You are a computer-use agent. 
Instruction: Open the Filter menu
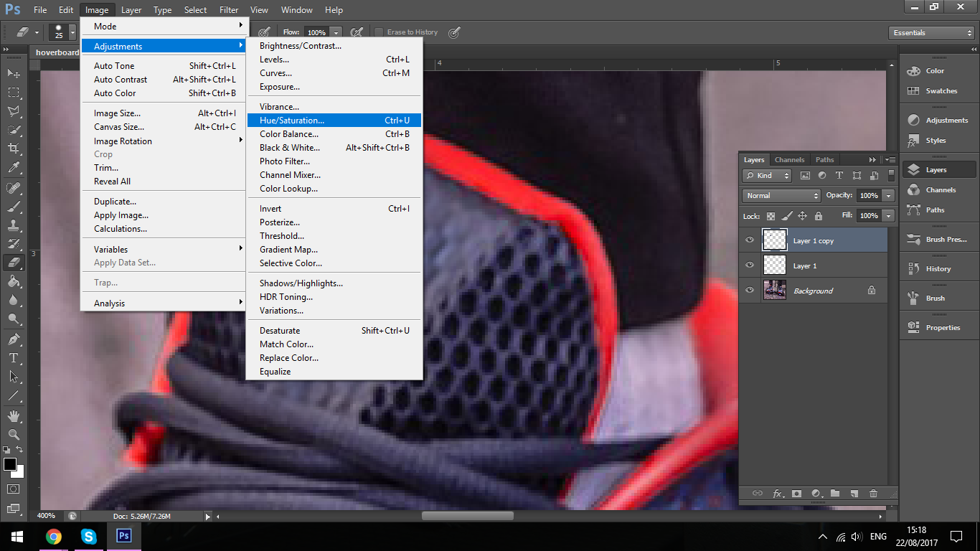(229, 10)
